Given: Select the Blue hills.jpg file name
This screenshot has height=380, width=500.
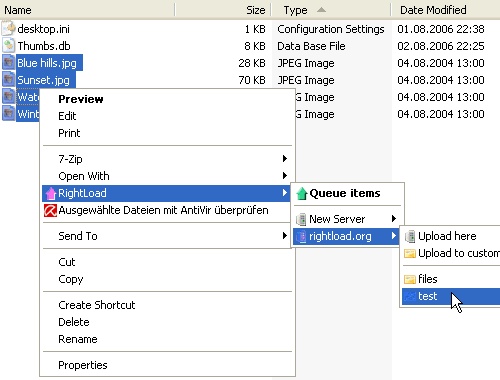Looking at the screenshot, I should pyautogui.click(x=47, y=63).
